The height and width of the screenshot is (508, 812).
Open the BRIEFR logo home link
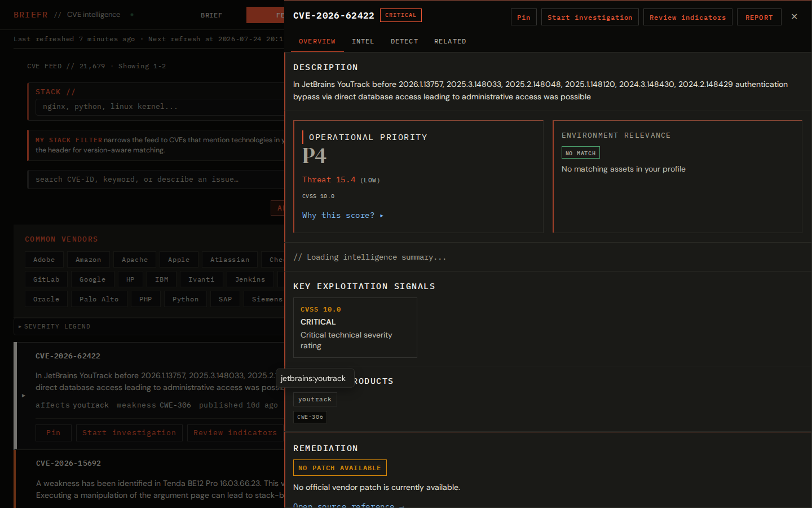(x=30, y=15)
